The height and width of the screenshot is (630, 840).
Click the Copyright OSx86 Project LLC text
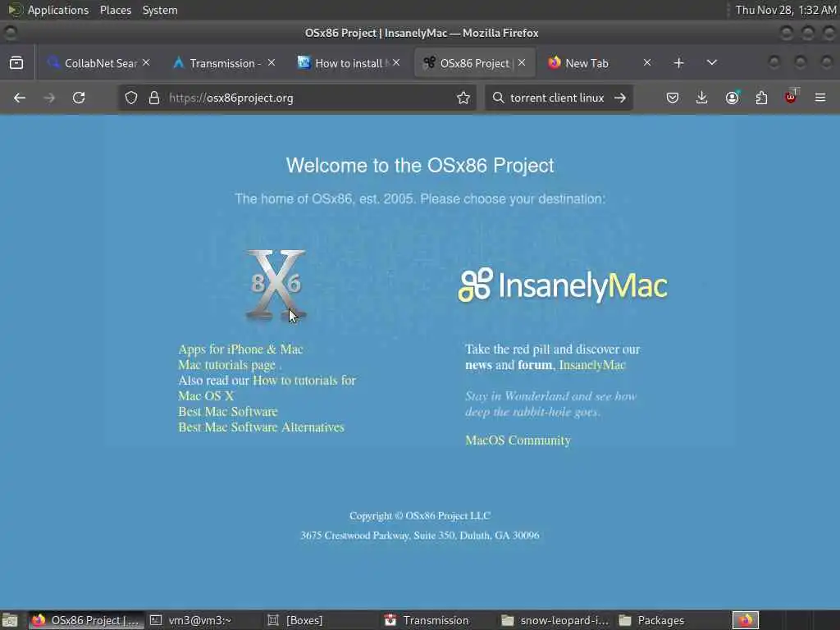pyautogui.click(x=419, y=516)
